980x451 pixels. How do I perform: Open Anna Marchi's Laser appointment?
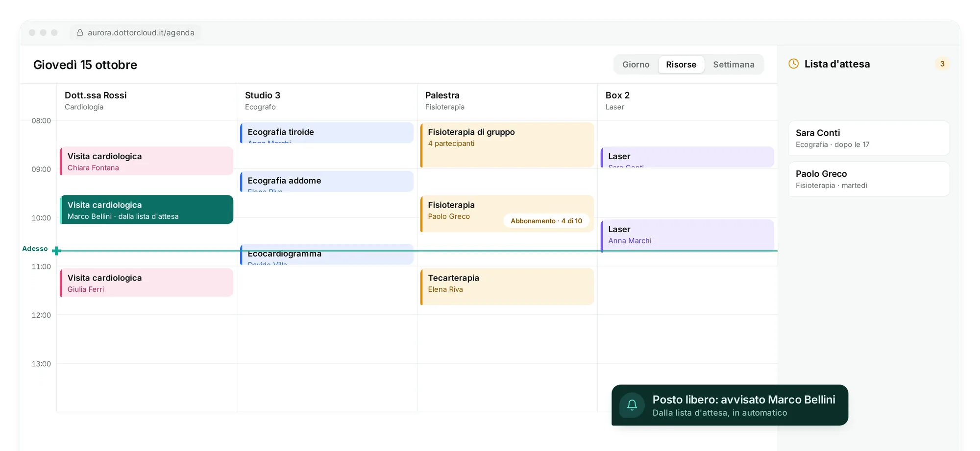tap(687, 236)
